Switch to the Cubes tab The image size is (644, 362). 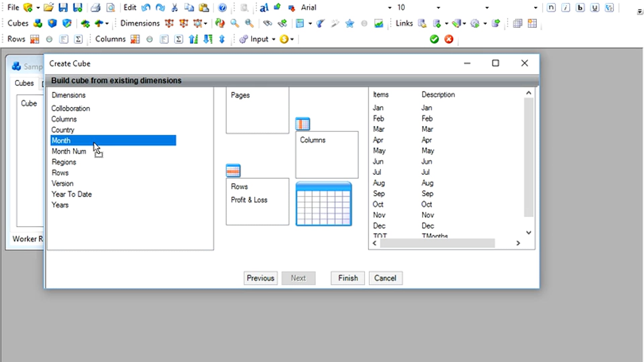24,83
